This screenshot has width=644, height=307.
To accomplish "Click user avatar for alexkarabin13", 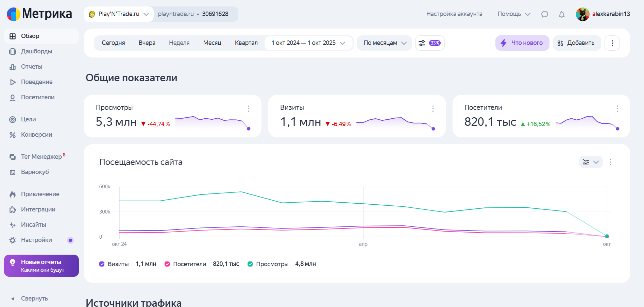I will [x=582, y=14].
